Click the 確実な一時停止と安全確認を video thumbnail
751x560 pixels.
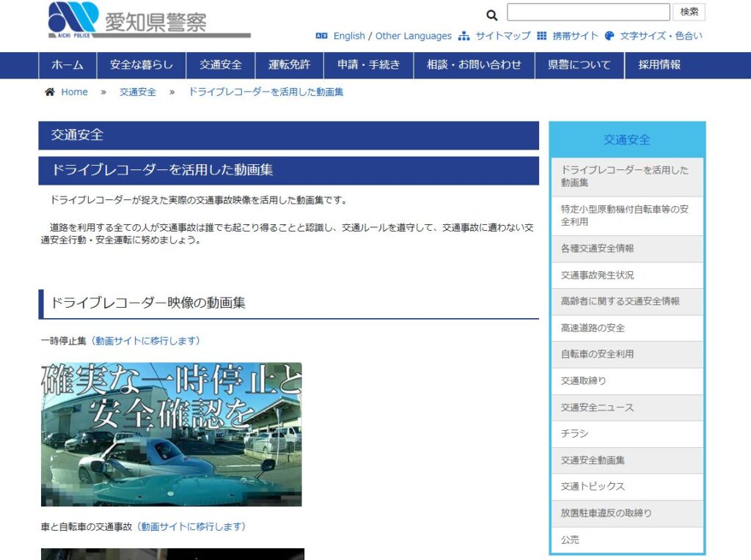pyautogui.click(x=171, y=434)
